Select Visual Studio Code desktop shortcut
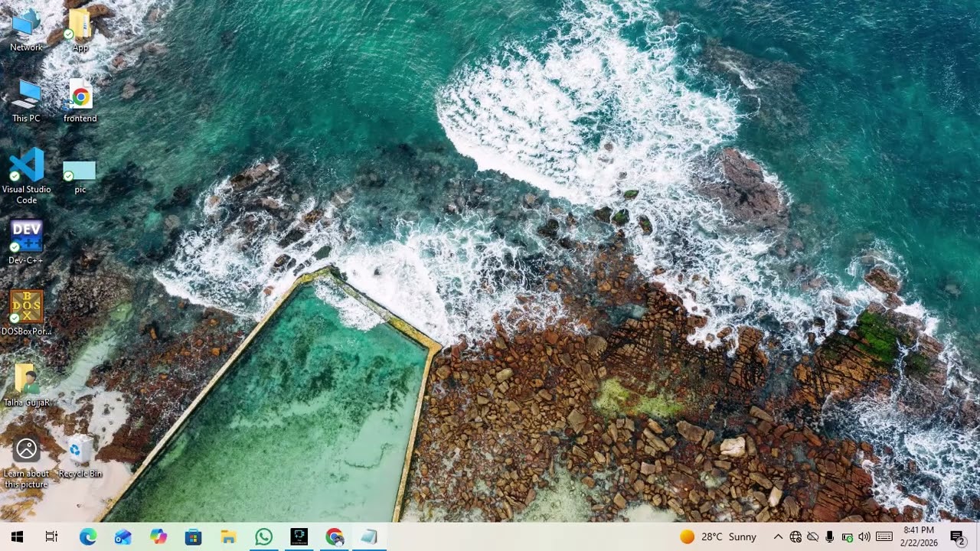Image resolution: width=980 pixels, height=551 pixels. pyautogui.click(x=26, y=176)
